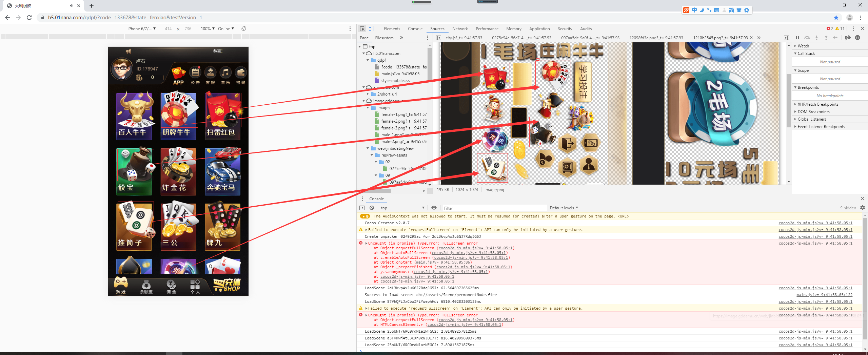The image size is (868, 355).
Task: Open the 炸金花 game tile
Action: click(178, 171)
